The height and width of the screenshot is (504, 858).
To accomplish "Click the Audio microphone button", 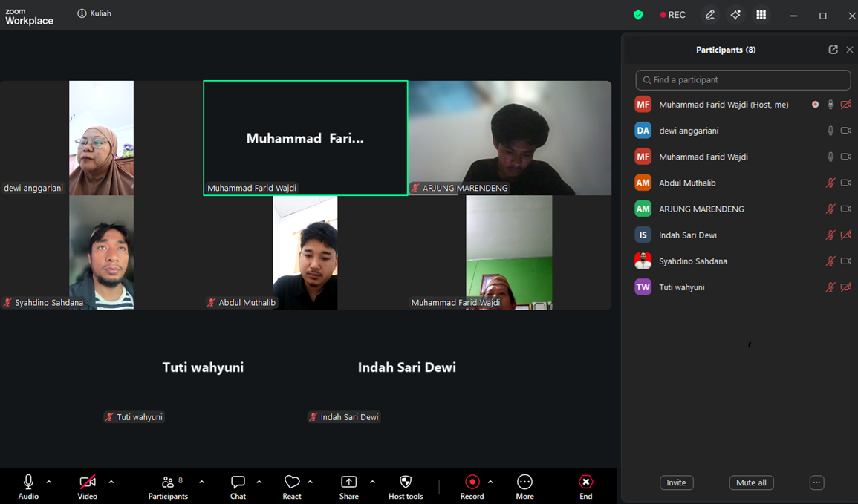I will pos(28,486).
